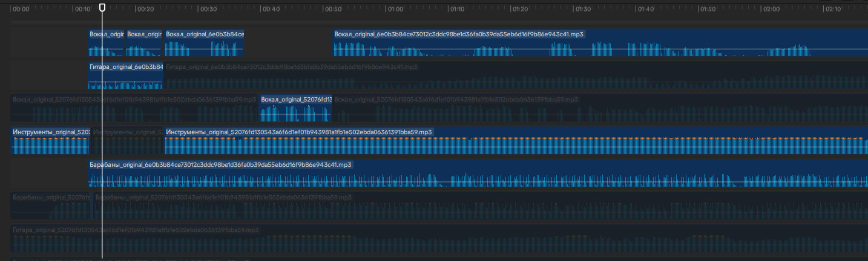
Task: Select the first short Вокал_origir clip under the playhead
Action: [x=106, y=42]
